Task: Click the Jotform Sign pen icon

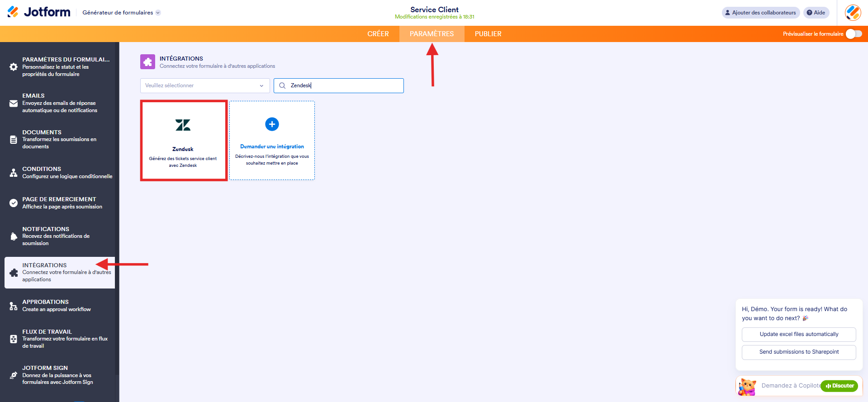Action: pyautogui.click(x=14, y=375)
